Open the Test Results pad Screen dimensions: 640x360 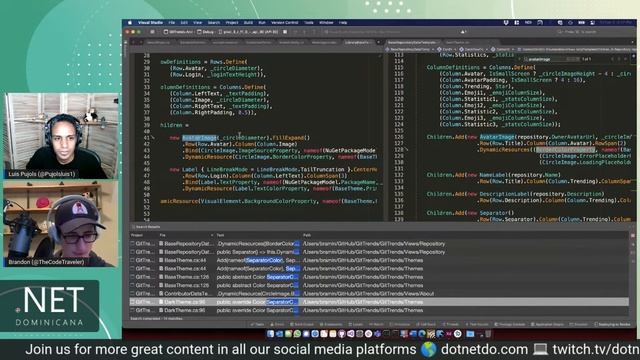click(477, 324)
